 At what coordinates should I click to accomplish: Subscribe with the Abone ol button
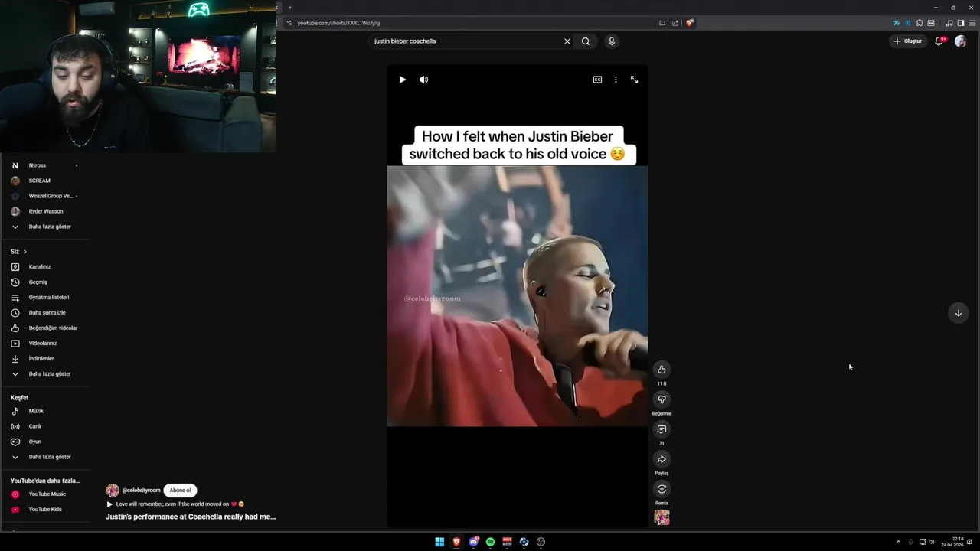pos(180,491)
